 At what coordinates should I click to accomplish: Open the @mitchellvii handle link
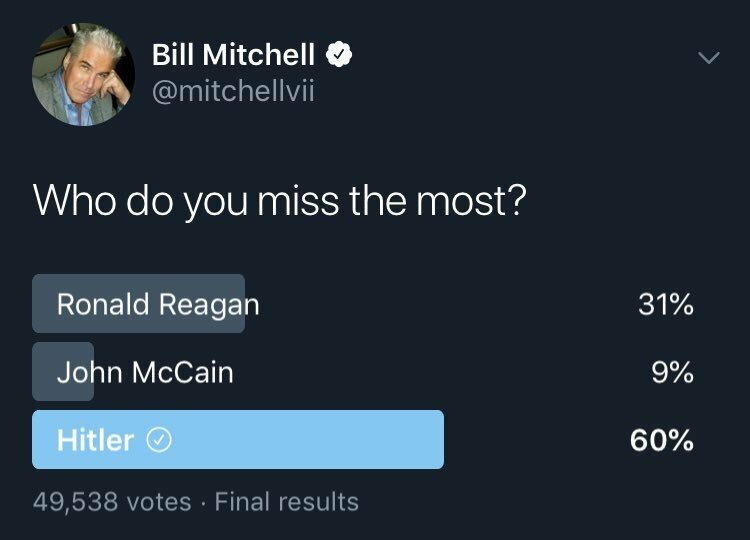point(235,93)
